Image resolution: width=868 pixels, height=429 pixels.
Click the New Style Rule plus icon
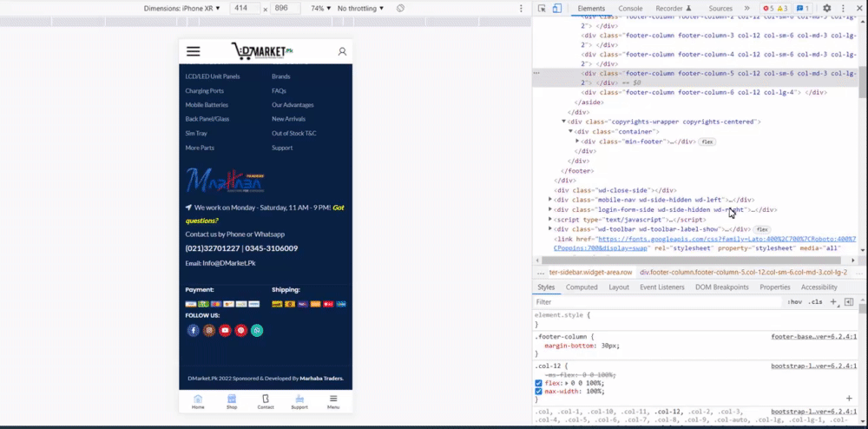point(832,302)
